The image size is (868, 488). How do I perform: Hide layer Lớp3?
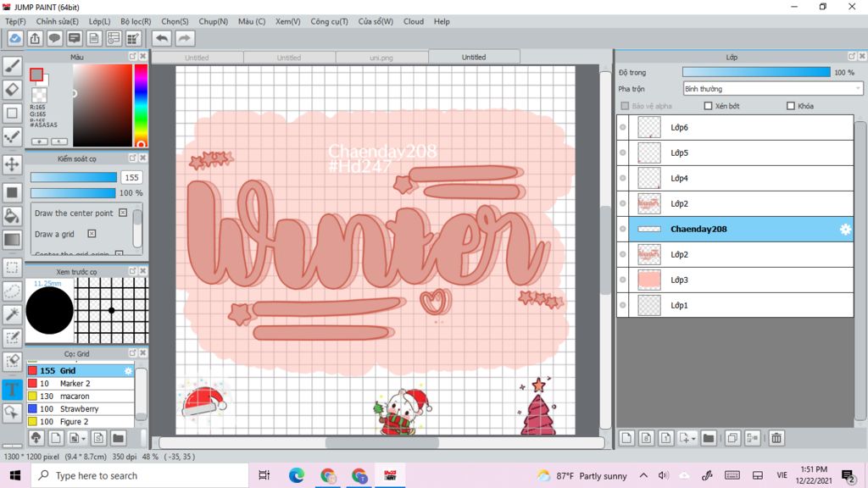623,280
